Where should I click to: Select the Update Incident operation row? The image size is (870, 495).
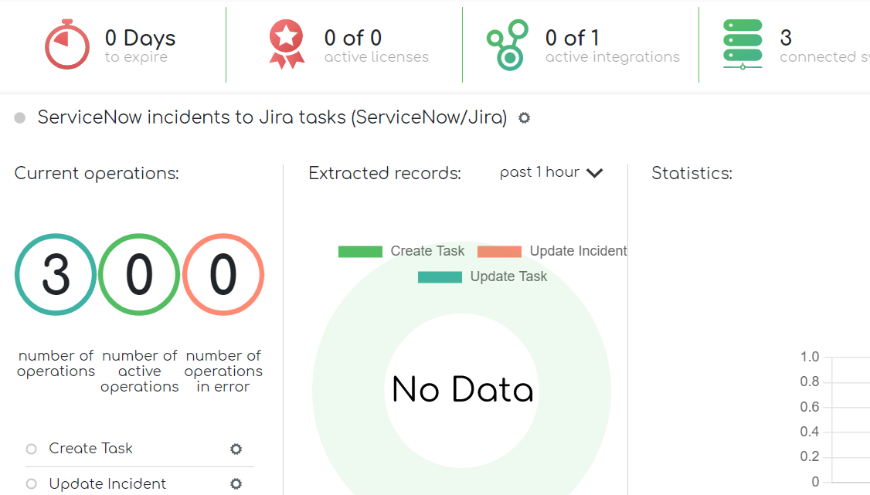[x=139, y=484]
